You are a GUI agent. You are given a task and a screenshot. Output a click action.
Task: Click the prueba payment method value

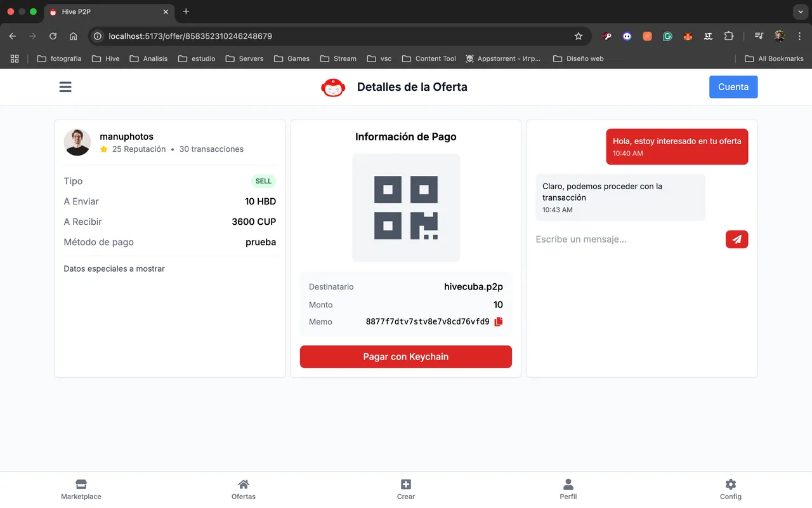pos(261,242)
